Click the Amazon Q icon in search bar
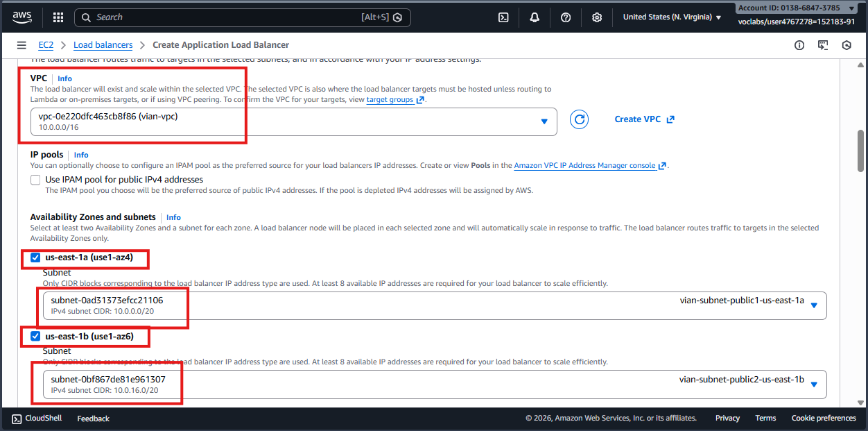Screen dimensions: 868x431 pos(397,17)
